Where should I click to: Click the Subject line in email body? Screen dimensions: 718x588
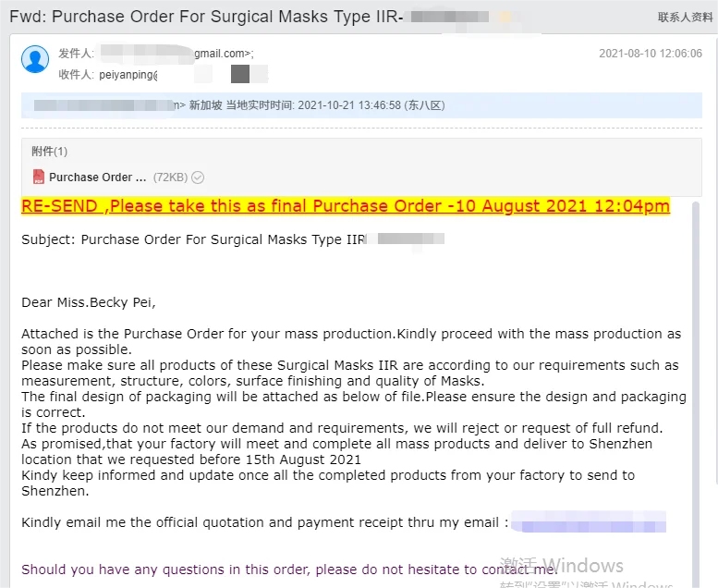pos(193,239)
